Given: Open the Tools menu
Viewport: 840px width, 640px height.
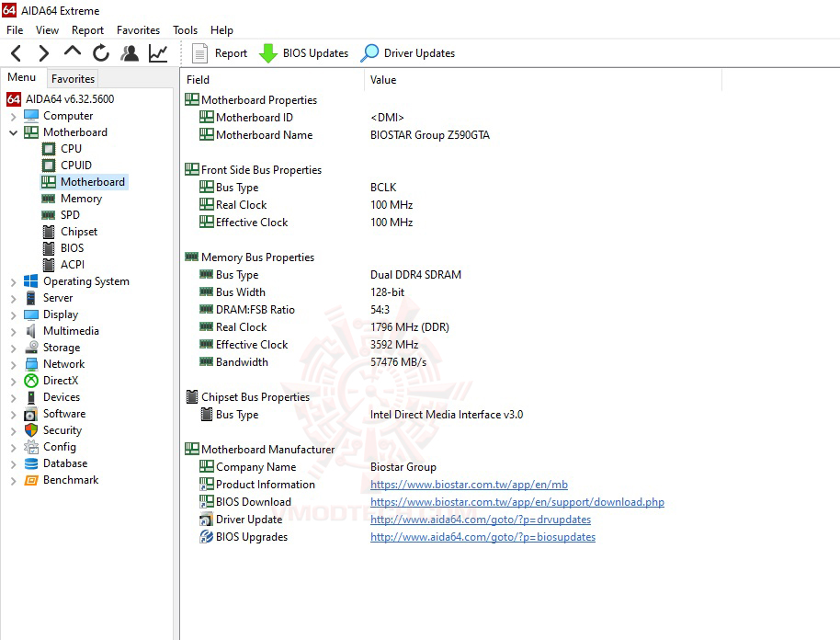Looking at the screenshot, I should click(185, 30).
